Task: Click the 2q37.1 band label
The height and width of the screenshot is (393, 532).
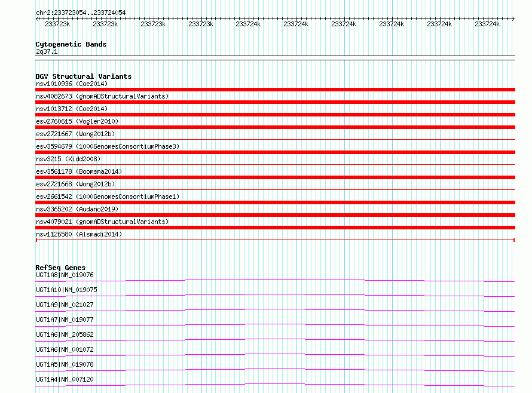Action: [x=47, y=51]
